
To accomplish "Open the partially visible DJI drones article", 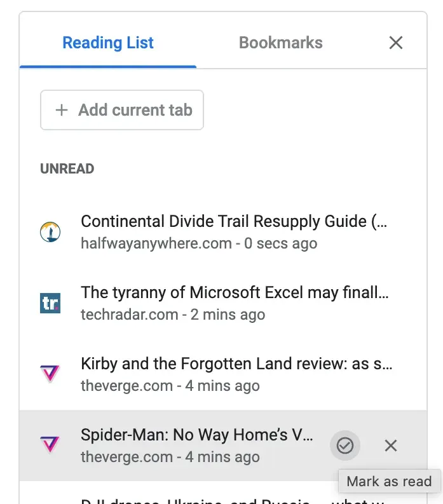I will pyautogui.click(x=197, y=500).
